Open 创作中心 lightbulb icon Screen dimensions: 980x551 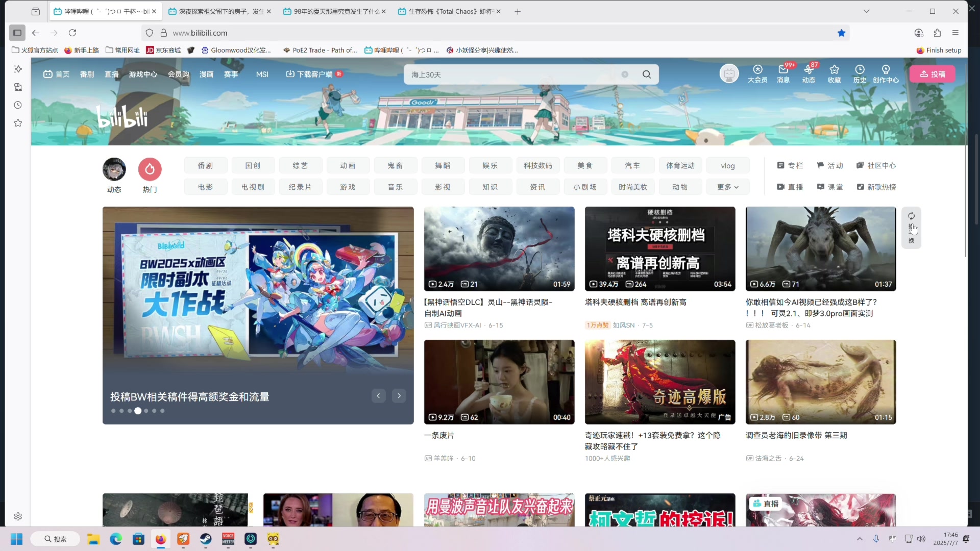point(886,74)
